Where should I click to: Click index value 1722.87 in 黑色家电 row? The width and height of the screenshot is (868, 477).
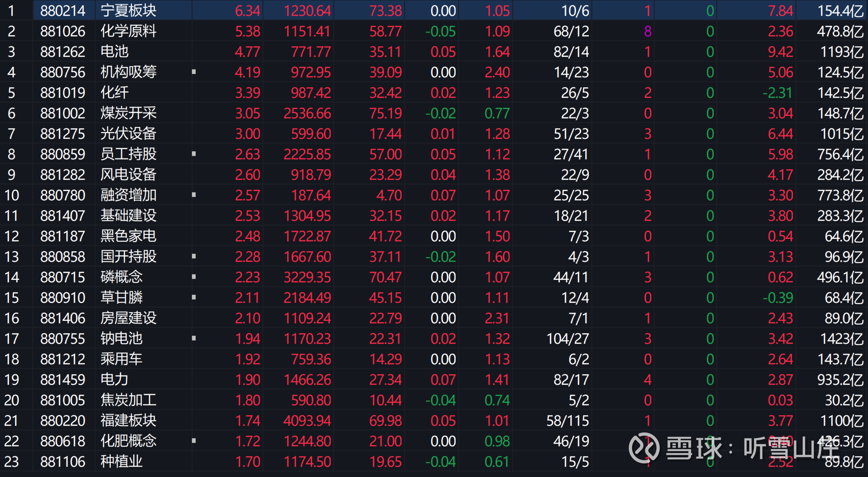[307, 236]
